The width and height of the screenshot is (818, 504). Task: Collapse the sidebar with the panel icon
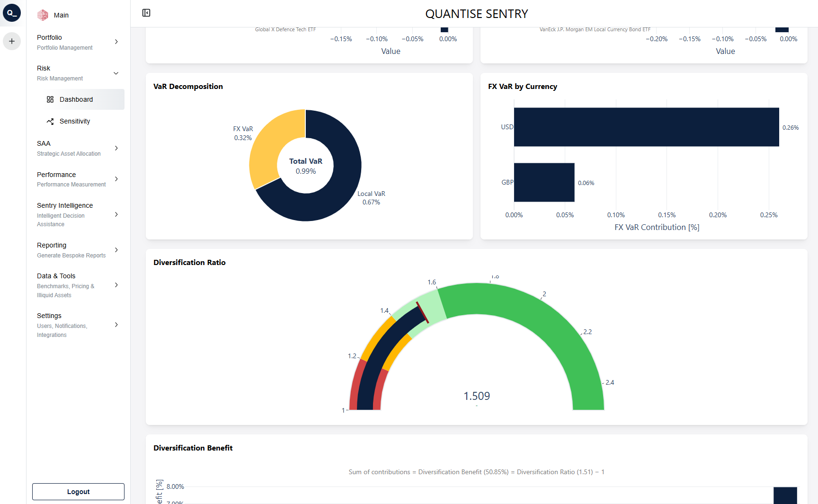pos(146,13)
